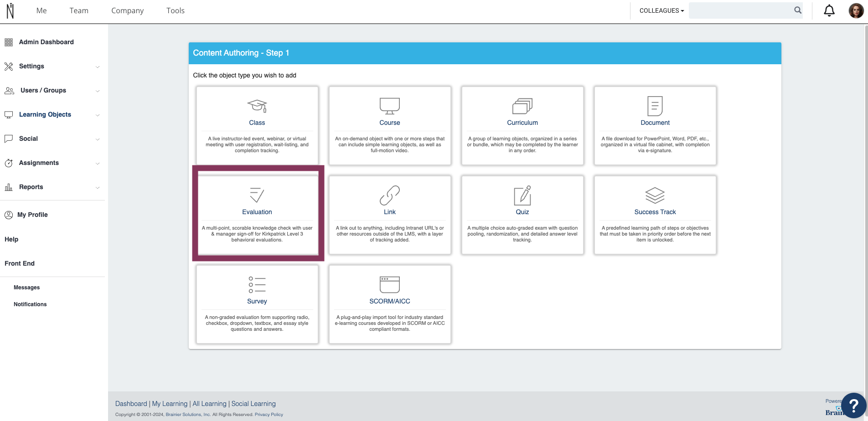868x421 pixels.
Task: Click the Document page icon
Action: (x=655, y=106)
